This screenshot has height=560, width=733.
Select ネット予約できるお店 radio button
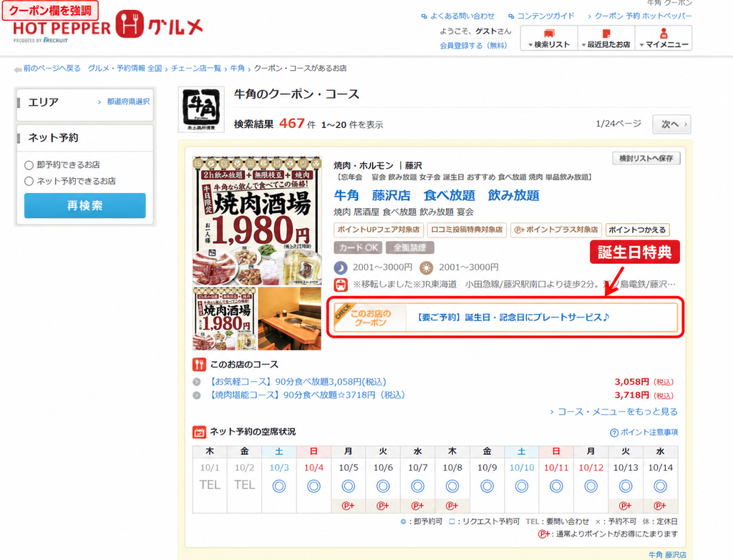29,181
